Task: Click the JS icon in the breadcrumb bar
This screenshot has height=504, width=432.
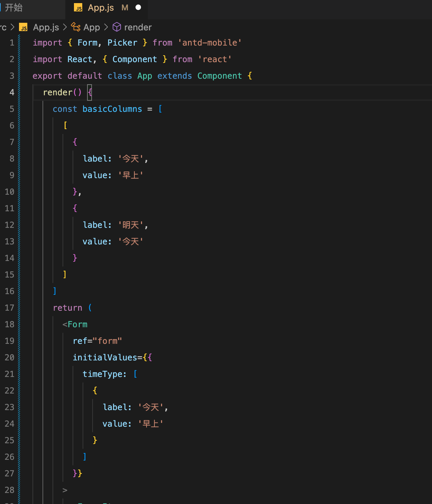Action: [23, 27]
